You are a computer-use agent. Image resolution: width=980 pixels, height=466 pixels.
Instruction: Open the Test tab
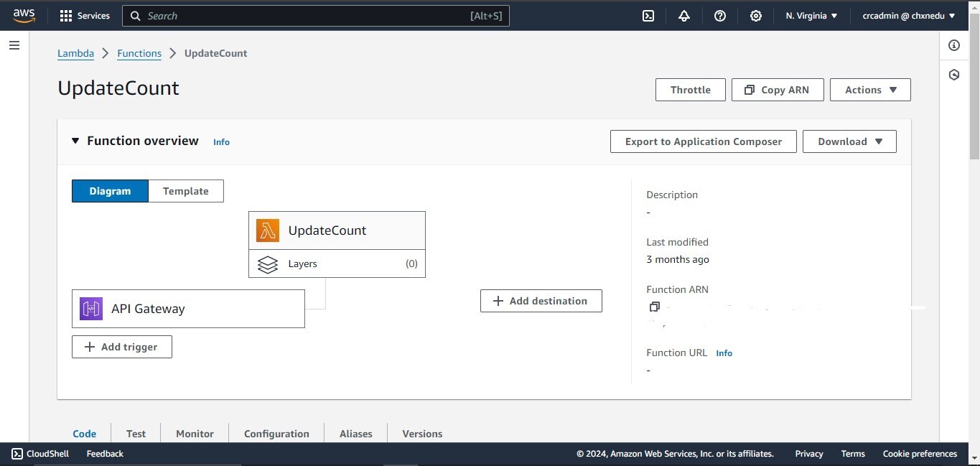click(136, 434)
